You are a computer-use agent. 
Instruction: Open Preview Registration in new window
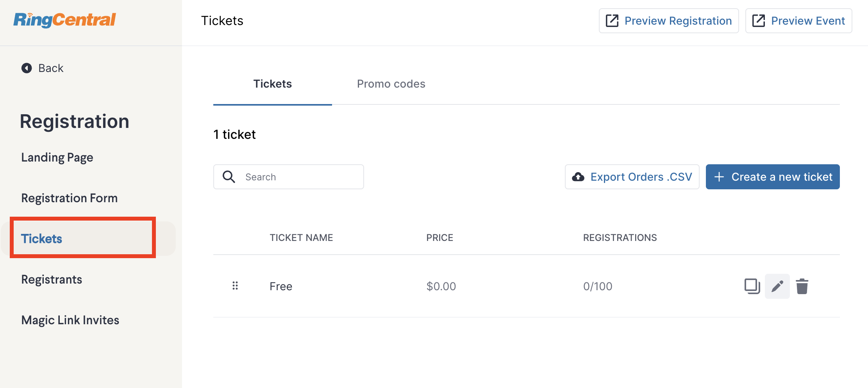(669, 21)
